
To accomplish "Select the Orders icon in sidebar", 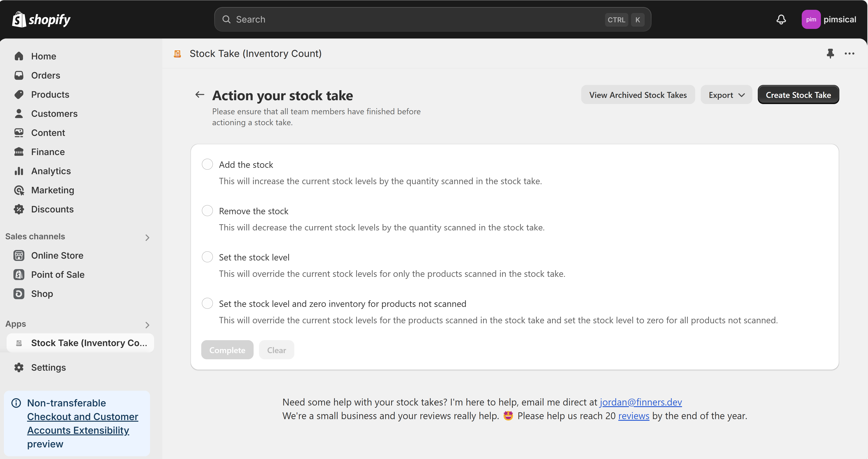I will coord(19,75).
